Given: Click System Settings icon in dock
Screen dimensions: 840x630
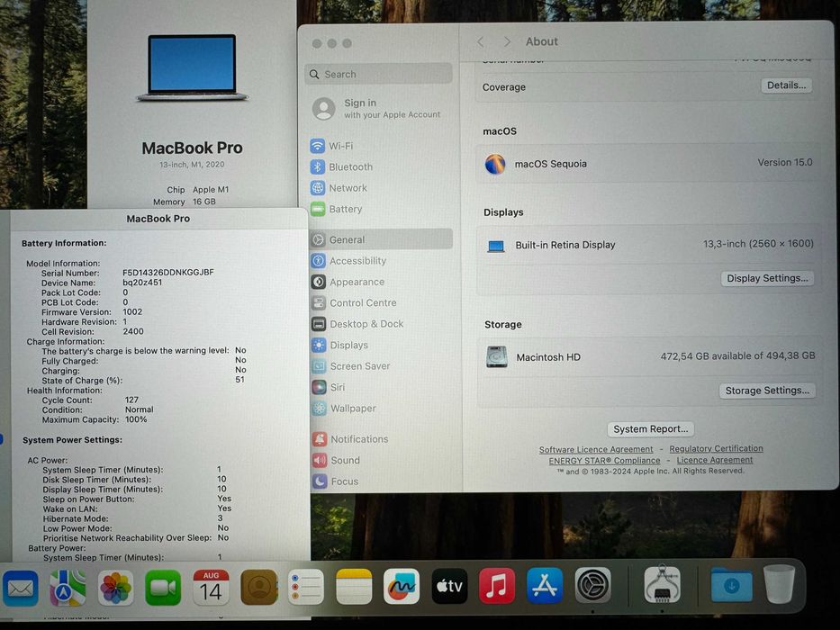Looking at the screenshot, I should [x=592, y=585].
